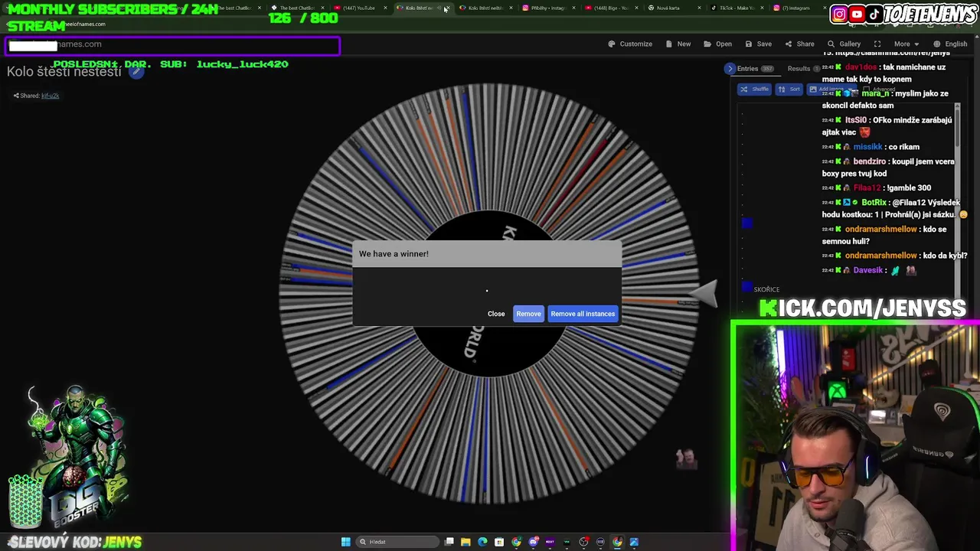Shuffle the wheel entries

(755, 90)
